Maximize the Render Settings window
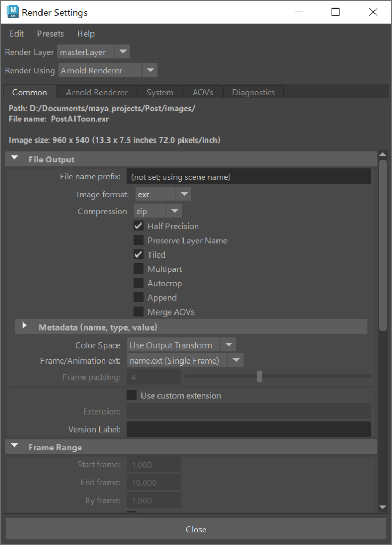 point(336,12)
